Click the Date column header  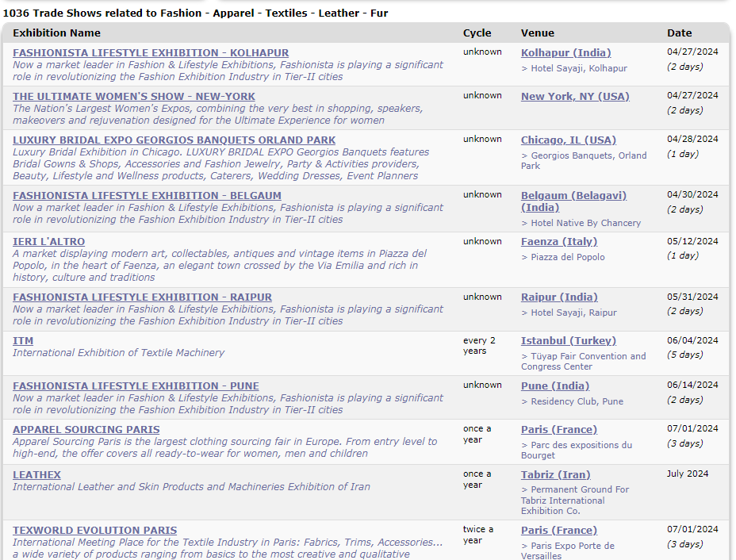(x=679, y=33)
